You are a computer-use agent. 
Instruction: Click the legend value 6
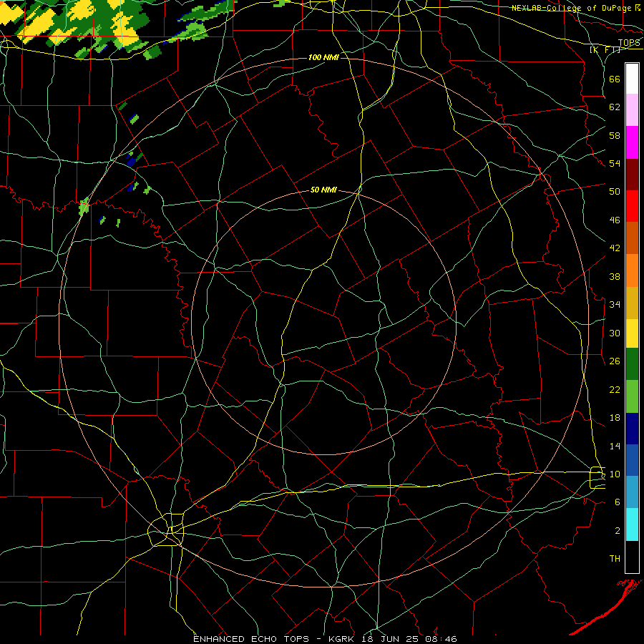pos(618,502)
